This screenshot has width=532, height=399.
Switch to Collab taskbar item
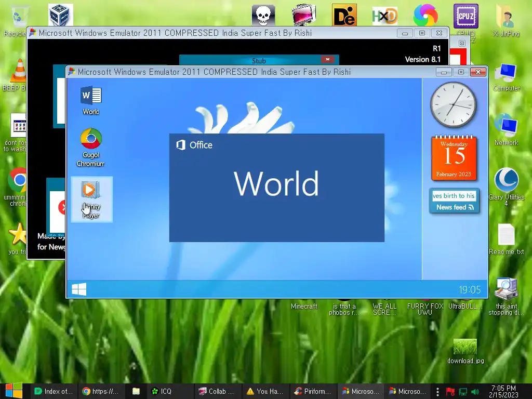click(218, 391)
